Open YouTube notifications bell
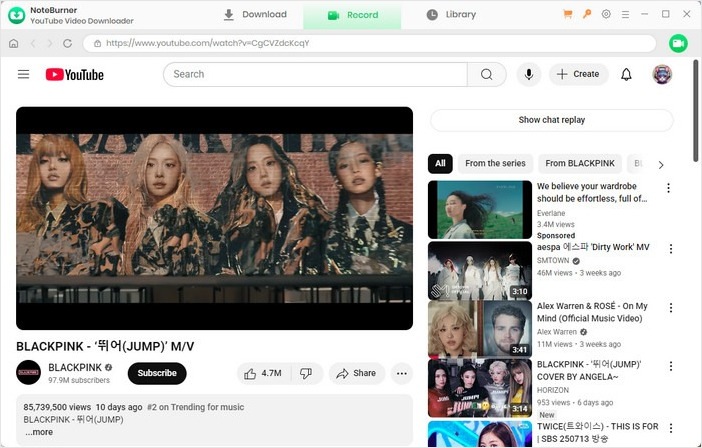 pos(626,74)
